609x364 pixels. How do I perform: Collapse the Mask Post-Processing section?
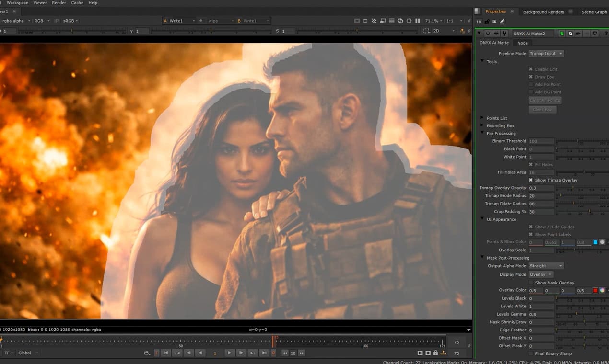tap(482, 257)
